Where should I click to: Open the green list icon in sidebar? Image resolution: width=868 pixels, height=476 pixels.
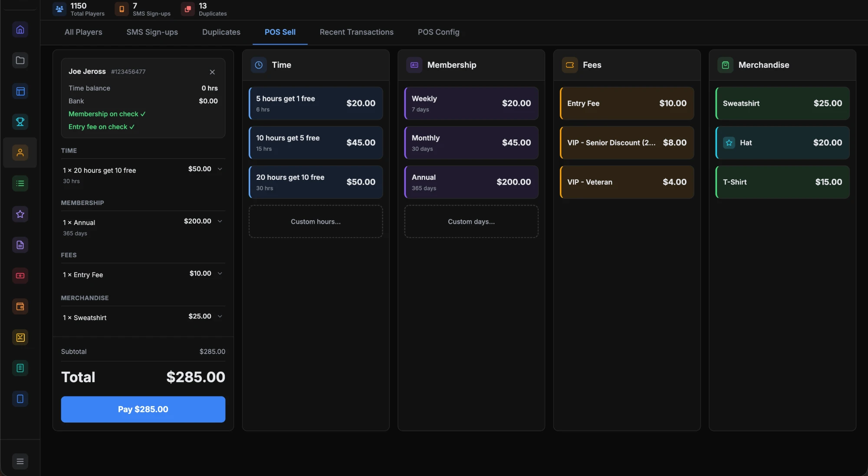[x=20, y=183]
